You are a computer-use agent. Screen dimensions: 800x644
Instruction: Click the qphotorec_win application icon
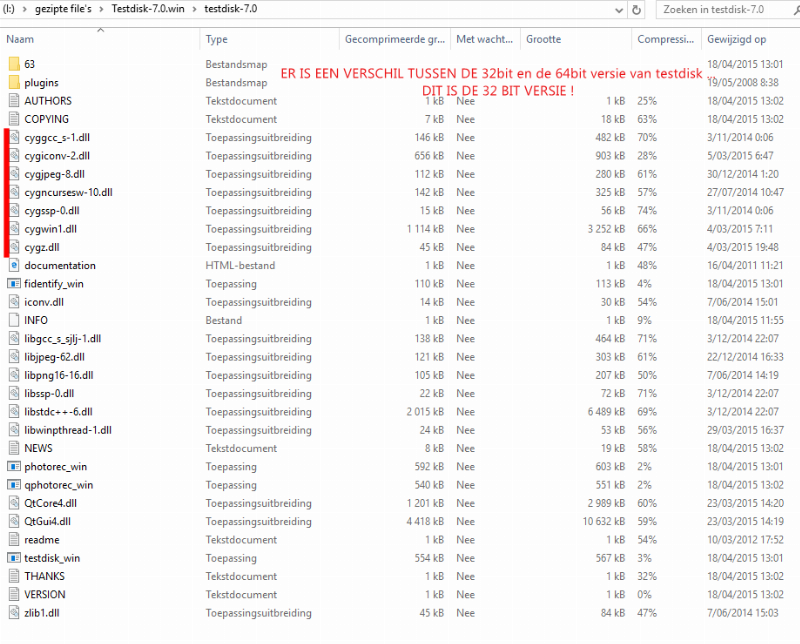pos(14,485)
